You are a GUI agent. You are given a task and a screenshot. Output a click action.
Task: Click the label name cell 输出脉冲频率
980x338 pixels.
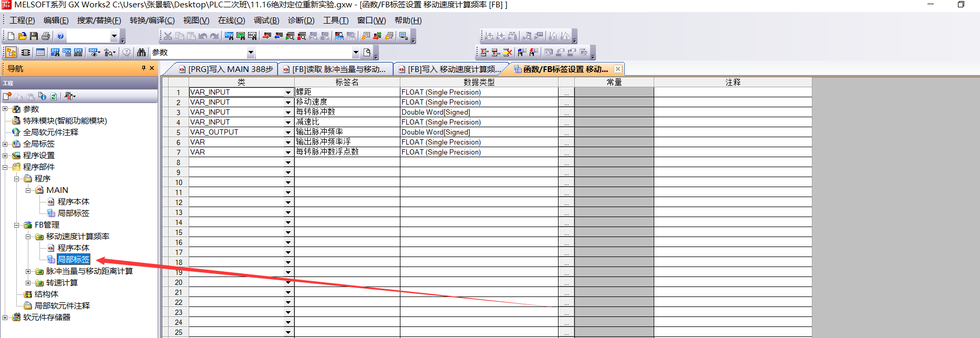(x=347, y=132)
